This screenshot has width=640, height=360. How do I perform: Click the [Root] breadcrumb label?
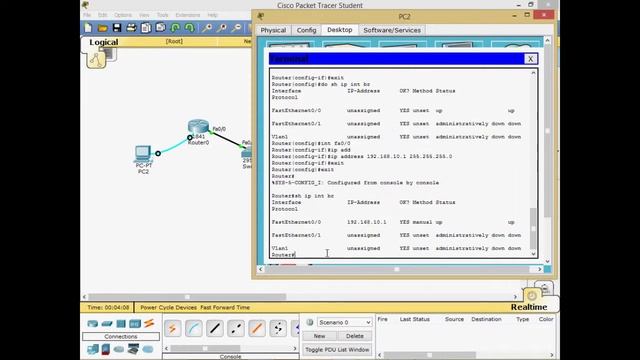pos(174,41)
